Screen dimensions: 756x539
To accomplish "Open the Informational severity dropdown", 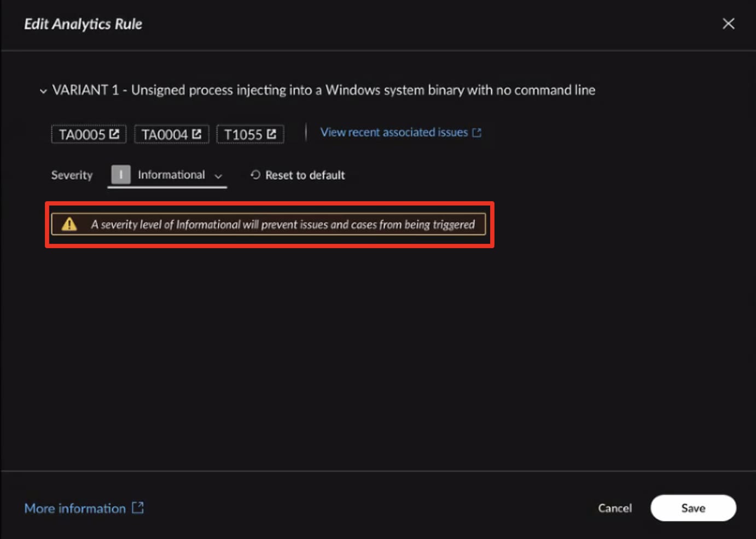I will [x=171, y=175].
